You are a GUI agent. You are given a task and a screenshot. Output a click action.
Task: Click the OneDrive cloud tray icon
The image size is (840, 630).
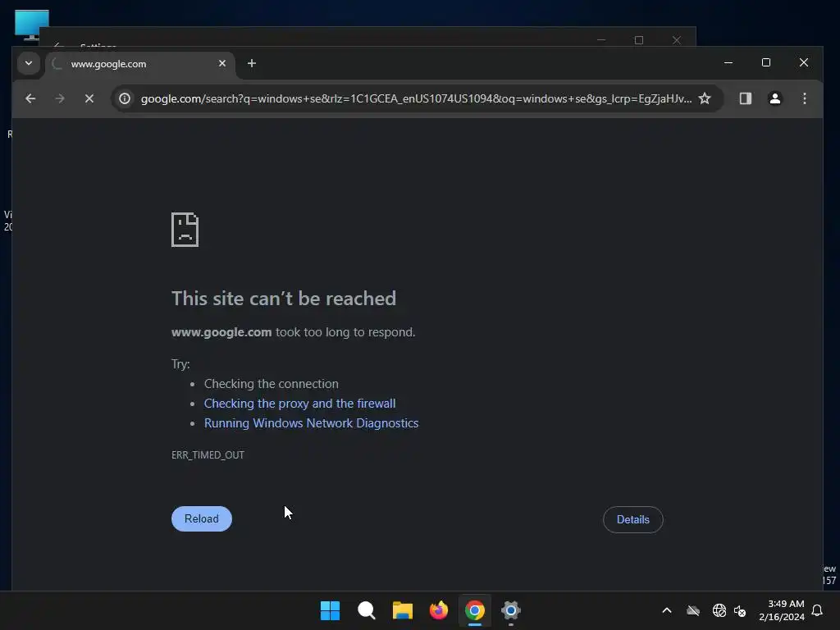(693, 610)
